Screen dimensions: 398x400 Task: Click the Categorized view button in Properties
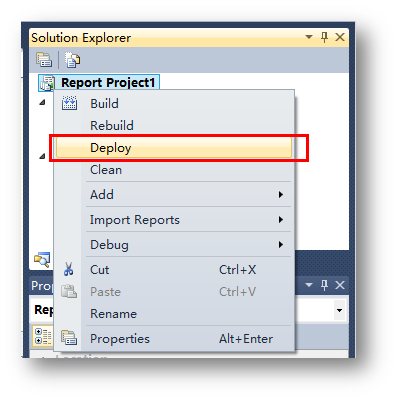(x=43, y=336)
